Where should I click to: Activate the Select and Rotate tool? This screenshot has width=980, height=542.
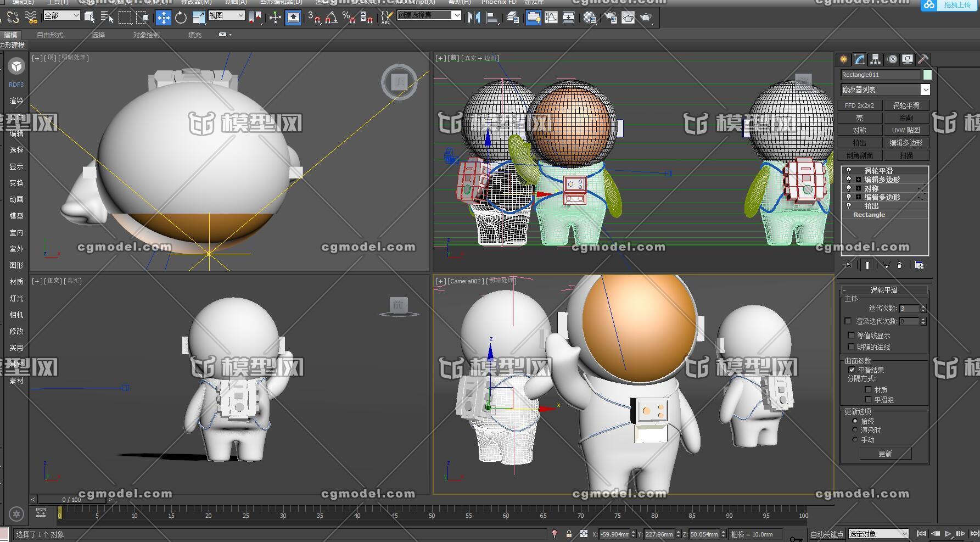181,18
